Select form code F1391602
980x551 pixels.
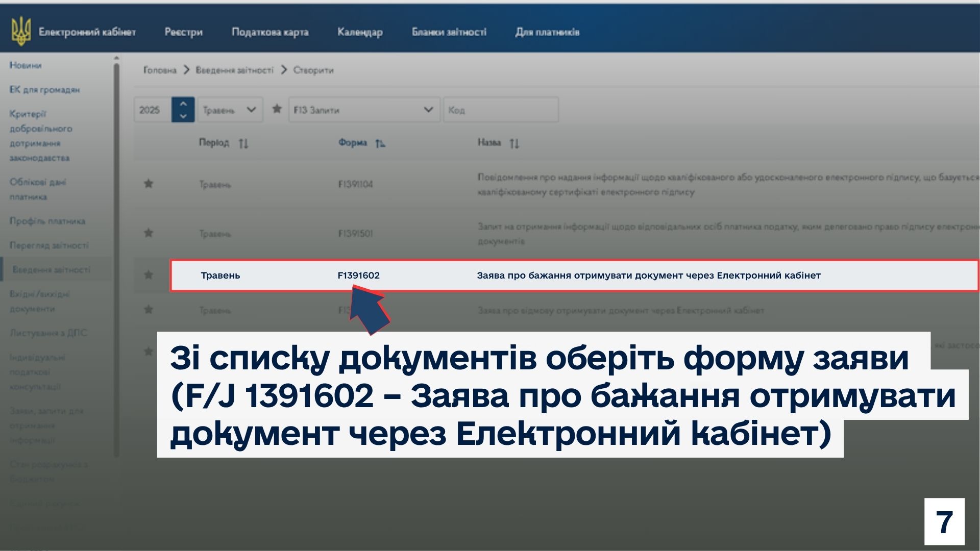click(358, 275)
